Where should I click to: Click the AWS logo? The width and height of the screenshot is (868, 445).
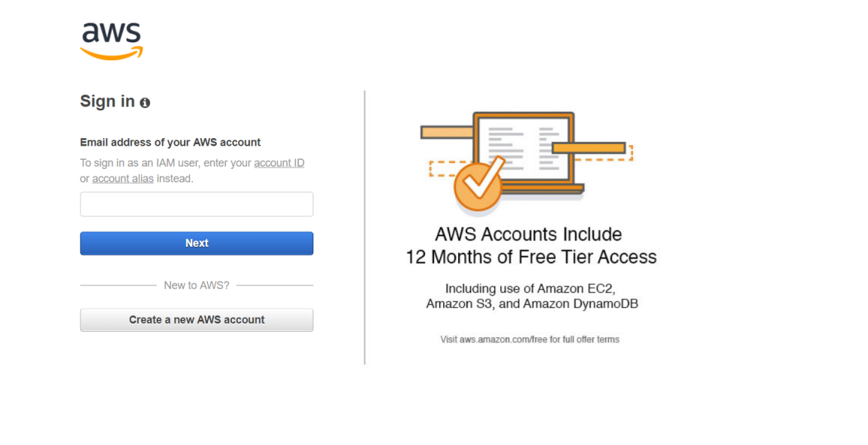coord(112,41)
